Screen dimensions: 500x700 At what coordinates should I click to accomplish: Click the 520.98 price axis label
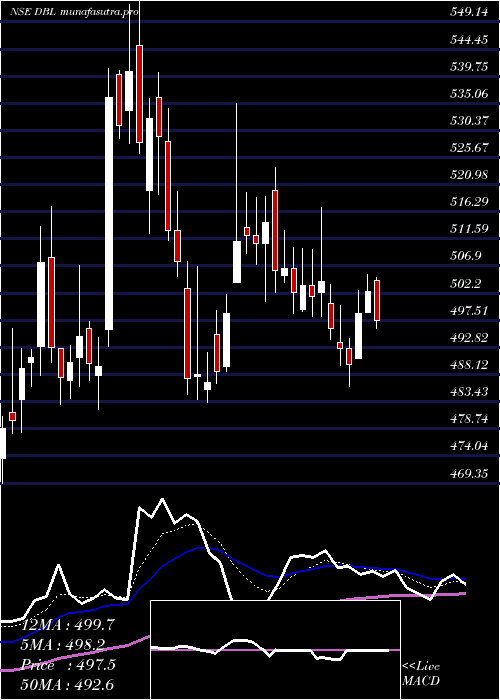[469, 175]
